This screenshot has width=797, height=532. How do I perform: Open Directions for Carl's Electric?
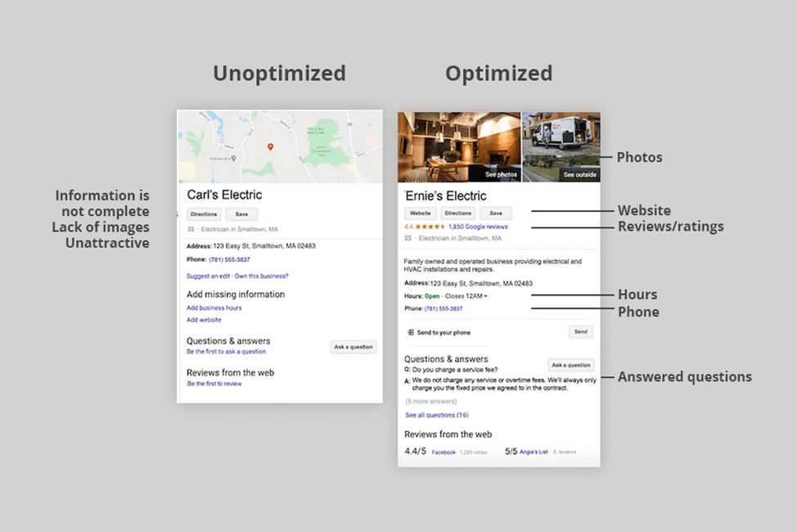204,214
